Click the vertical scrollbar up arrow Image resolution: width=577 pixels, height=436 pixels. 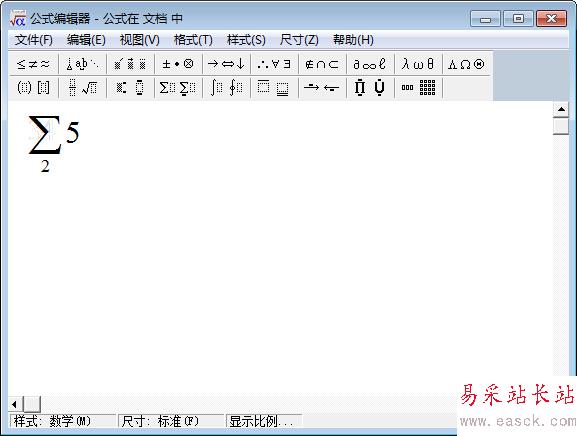(561, 110)
